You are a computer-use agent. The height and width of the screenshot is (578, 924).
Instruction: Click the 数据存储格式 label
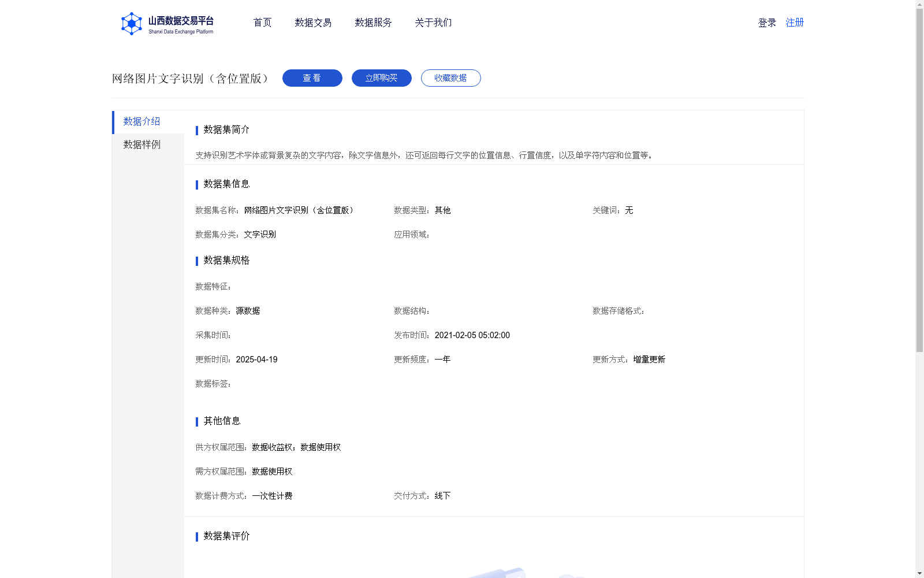619,311
